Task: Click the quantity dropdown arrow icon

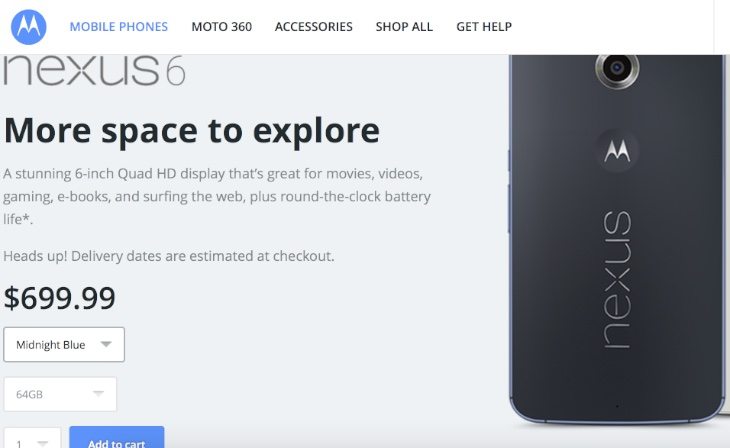Action: tap(43, 443)
